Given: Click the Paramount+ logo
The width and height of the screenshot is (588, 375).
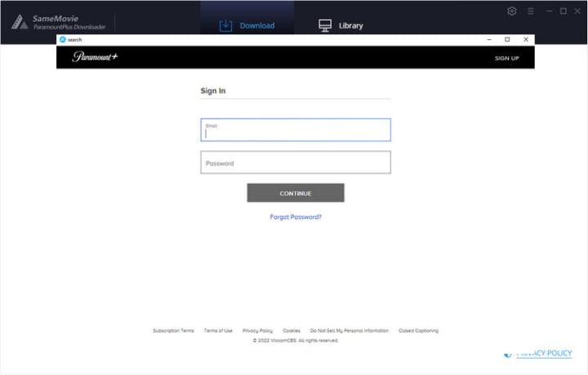Looking at the screenshot, I should point(95,56).
